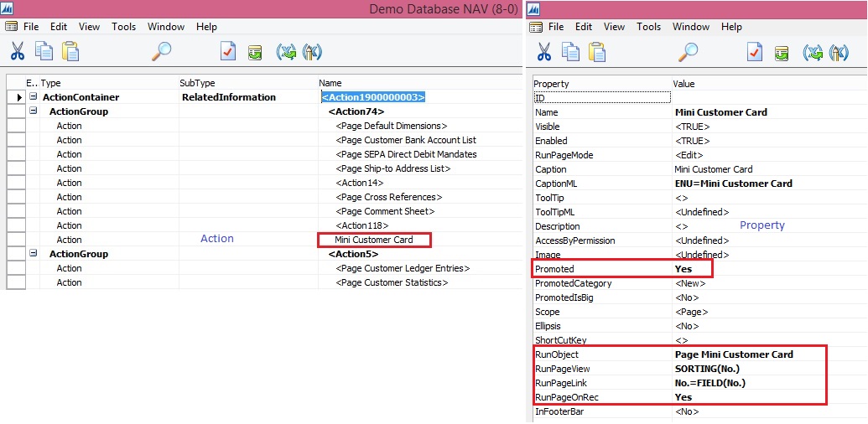Collapse the Action74 ActionGroup node
868x424 pixels.
point(34,111)
